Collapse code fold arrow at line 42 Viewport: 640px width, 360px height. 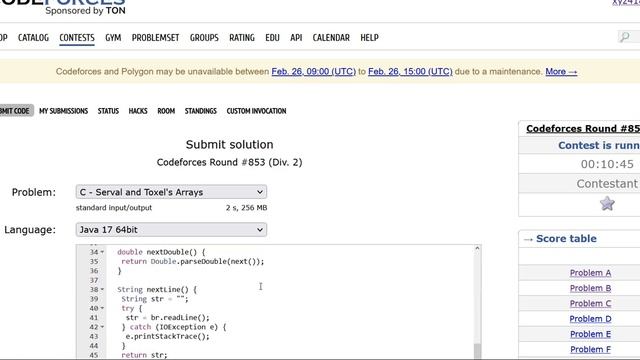(x=102, y=327)
